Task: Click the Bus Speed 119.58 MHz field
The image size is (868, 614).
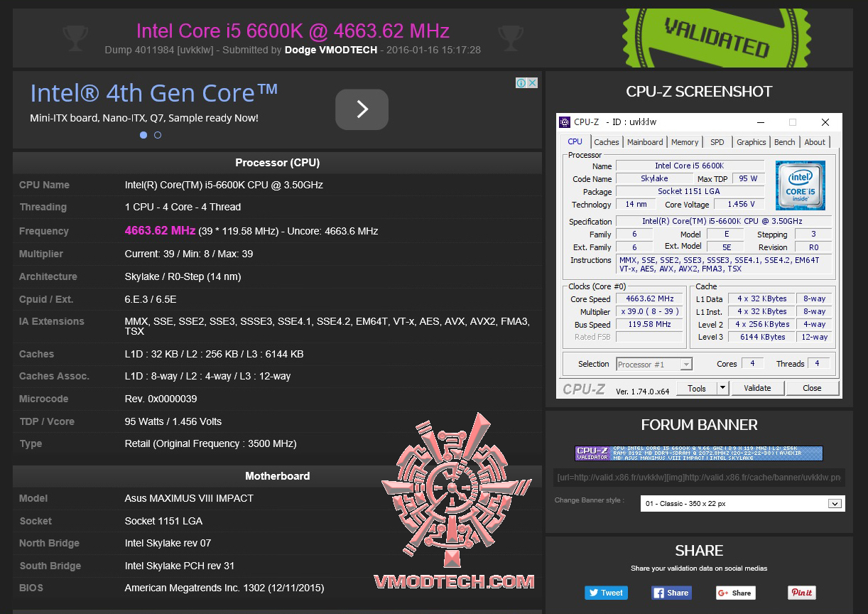Action: [x=649, y=325]
